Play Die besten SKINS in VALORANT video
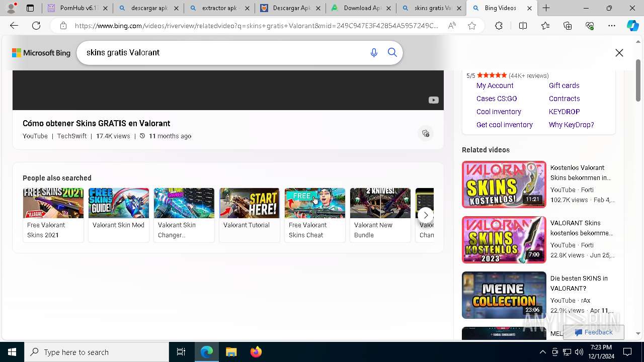Image resolution: width=644 pixels, height=362 pixels. click(x=504, y=295)
